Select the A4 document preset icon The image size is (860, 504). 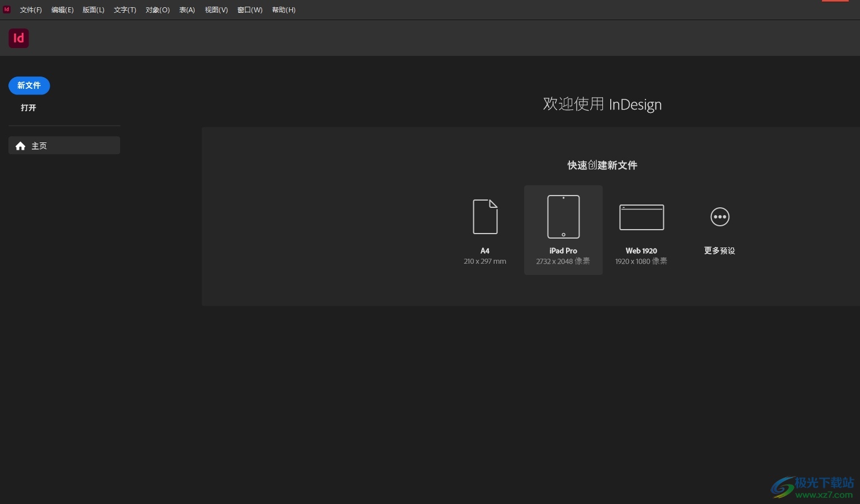[485, 217]
